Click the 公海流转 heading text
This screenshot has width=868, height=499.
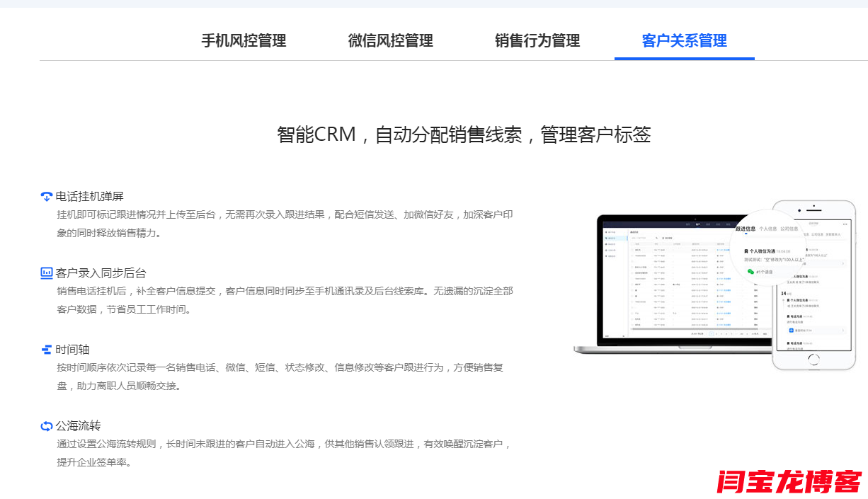(x=79, y=426)
